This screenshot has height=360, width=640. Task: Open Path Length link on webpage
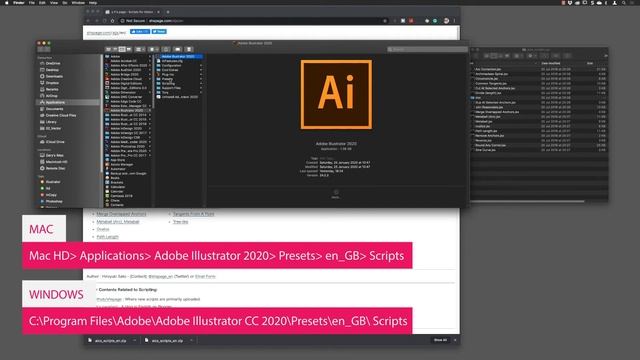107,237
